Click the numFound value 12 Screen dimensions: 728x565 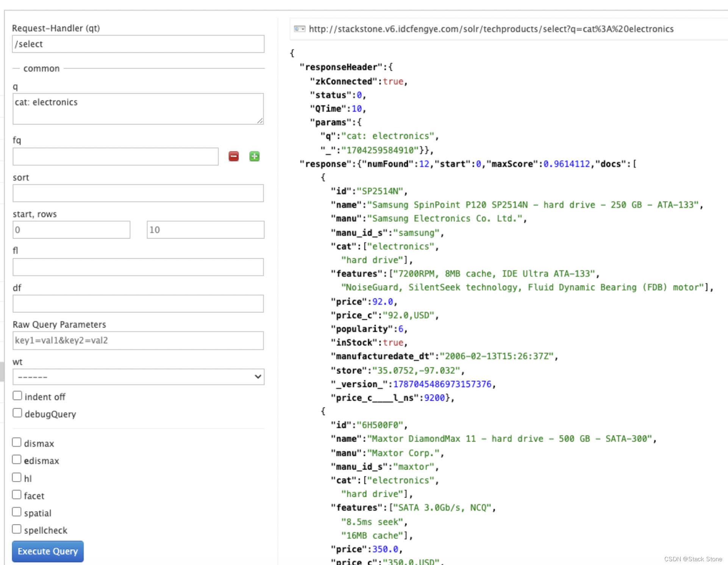coord(424,164)
